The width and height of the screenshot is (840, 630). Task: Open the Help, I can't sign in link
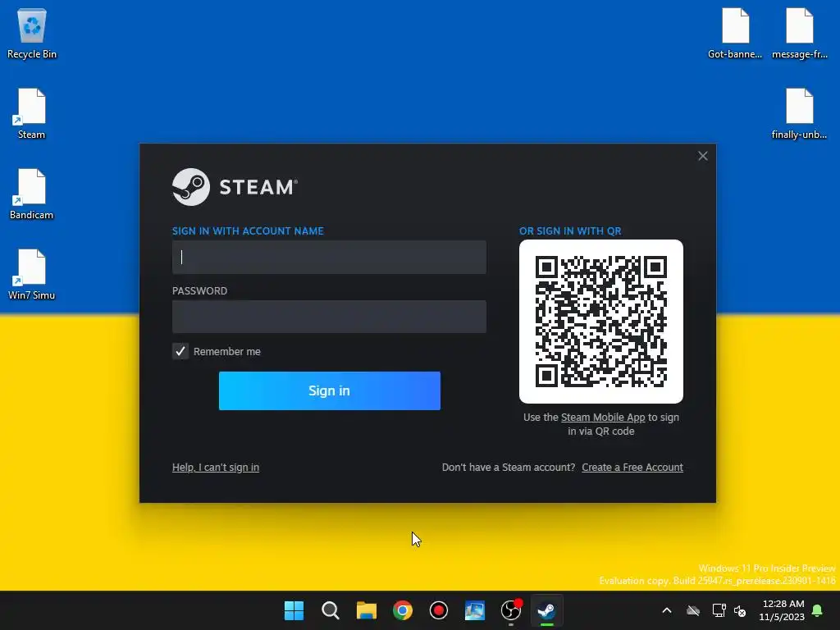pyautogui.click(x=216, y=467)
